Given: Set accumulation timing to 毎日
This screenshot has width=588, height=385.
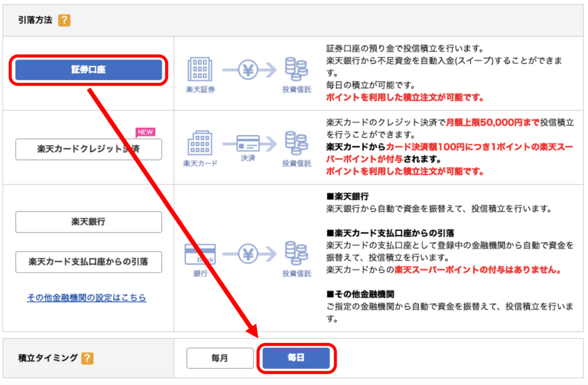Looking at the screenshot, I should (295, 358).
